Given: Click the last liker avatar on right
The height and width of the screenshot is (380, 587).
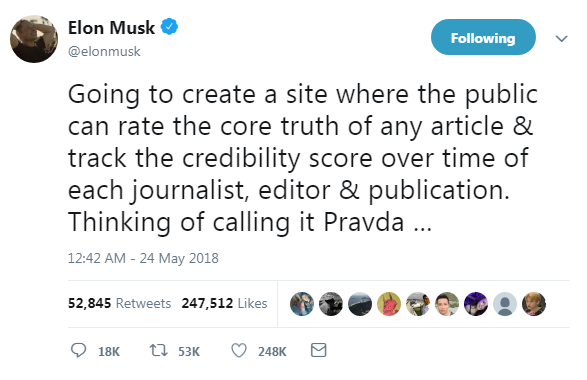Looking at the screenshot, I should click(x=534, y=304).
